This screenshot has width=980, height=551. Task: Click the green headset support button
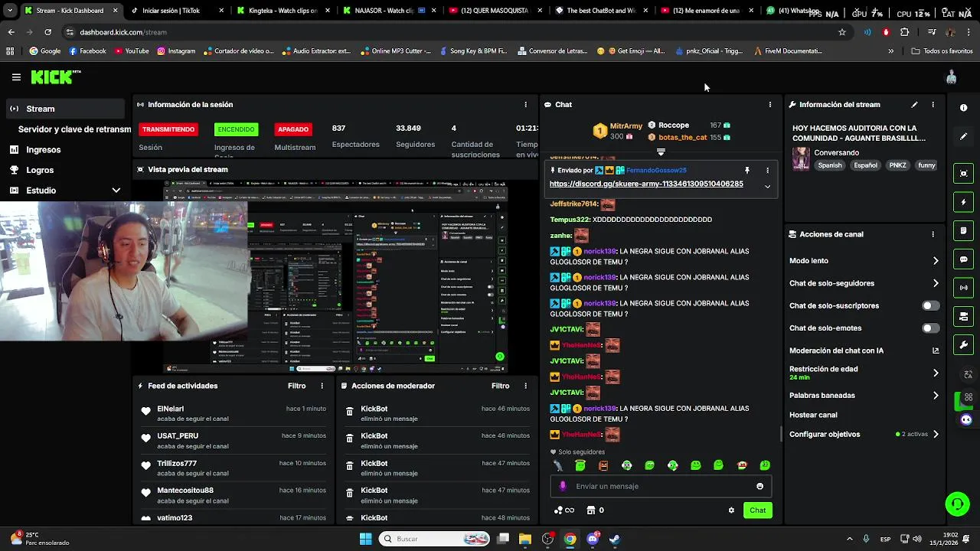point(957,504)
